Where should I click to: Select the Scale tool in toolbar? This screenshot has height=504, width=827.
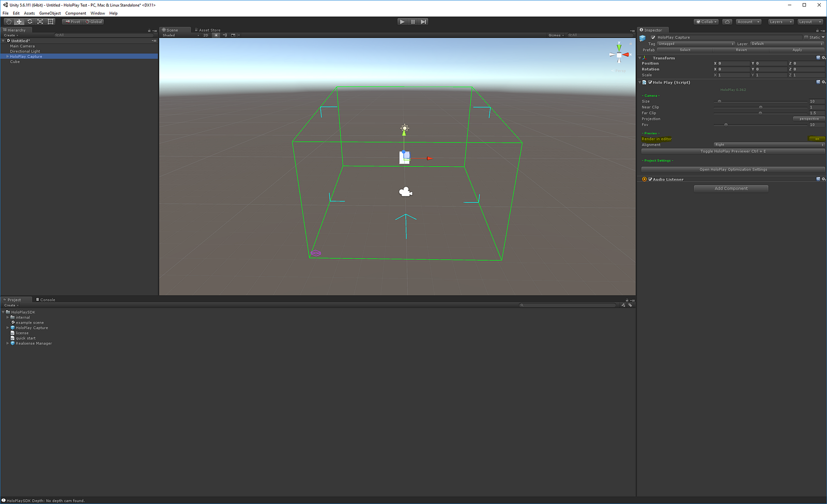pyautogui.click(x=40, y=22)
